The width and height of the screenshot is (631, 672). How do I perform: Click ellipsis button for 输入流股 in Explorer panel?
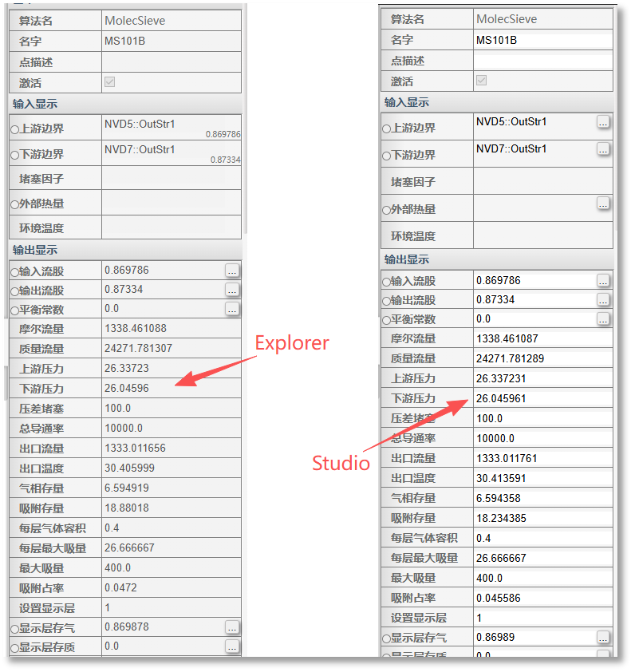232,271
